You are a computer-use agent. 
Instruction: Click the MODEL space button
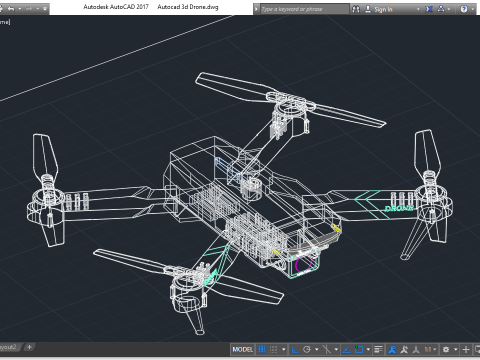[243, 349]
